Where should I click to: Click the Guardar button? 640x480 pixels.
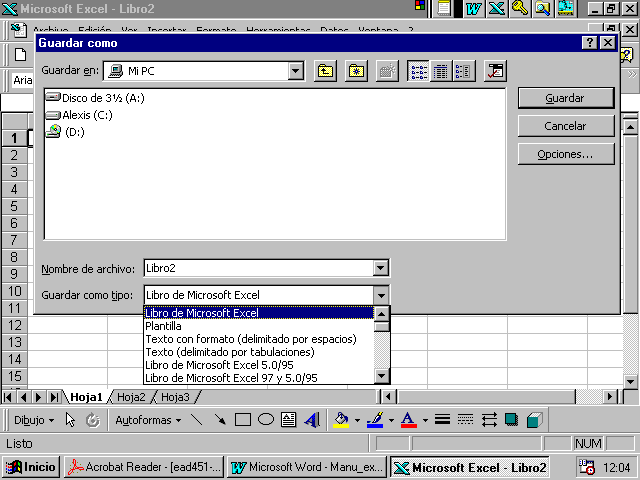tap(566, 98)
